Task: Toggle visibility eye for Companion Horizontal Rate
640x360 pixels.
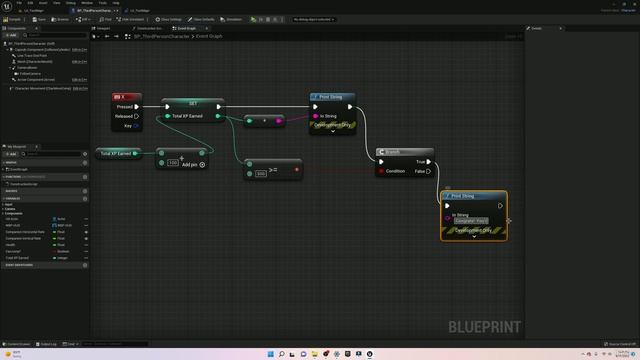Action: coord(86,232)
